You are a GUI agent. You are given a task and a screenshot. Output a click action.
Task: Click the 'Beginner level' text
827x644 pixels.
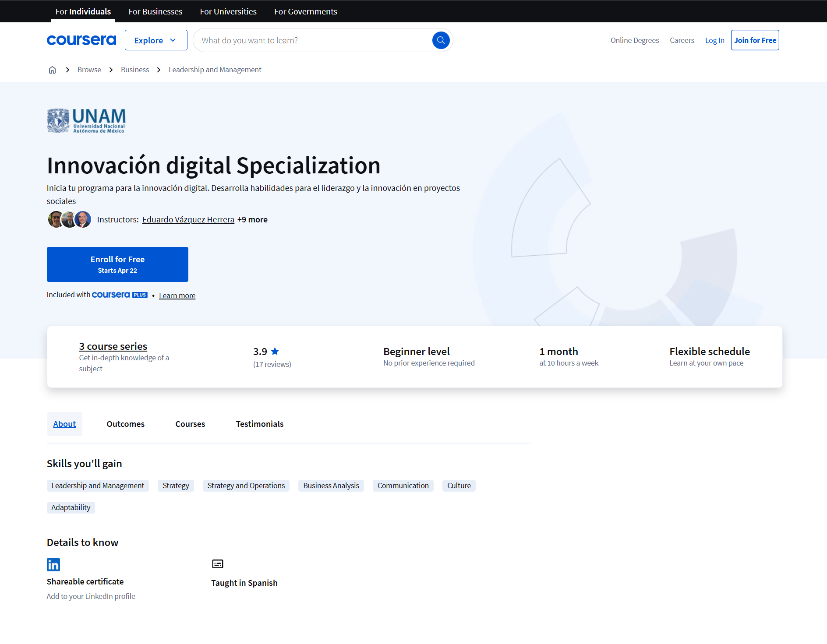point(417,352)
